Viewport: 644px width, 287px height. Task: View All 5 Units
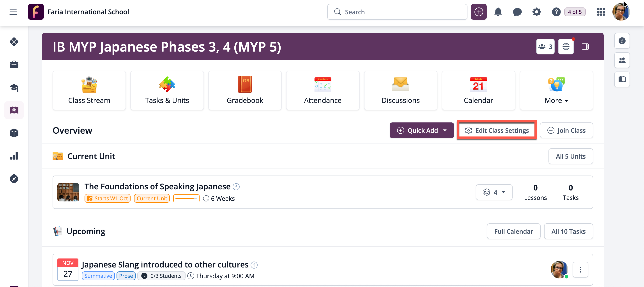570,156
